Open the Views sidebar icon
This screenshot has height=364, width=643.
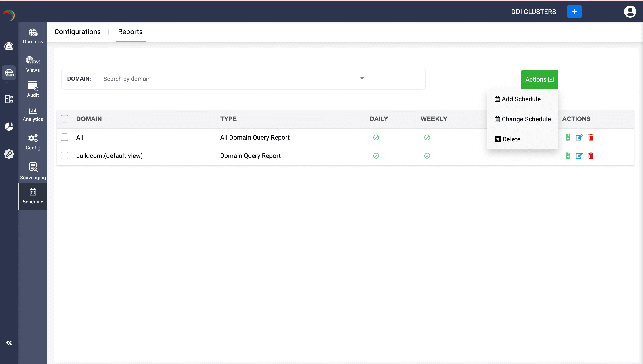(33, 64)
